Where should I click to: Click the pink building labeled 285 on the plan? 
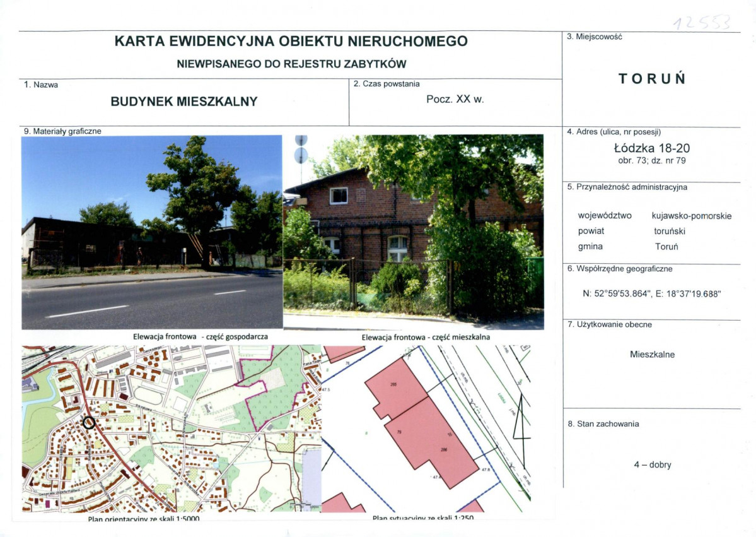coord(396,389)
